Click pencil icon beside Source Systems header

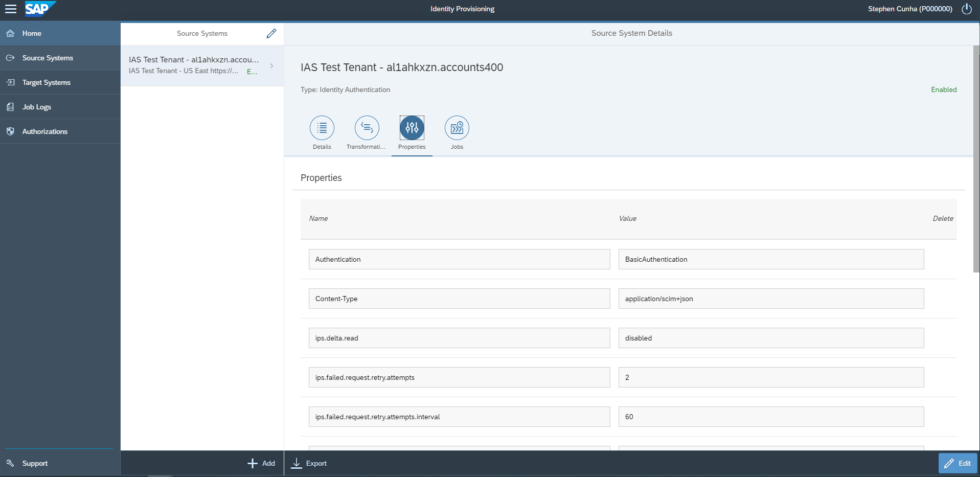(271, 33)
